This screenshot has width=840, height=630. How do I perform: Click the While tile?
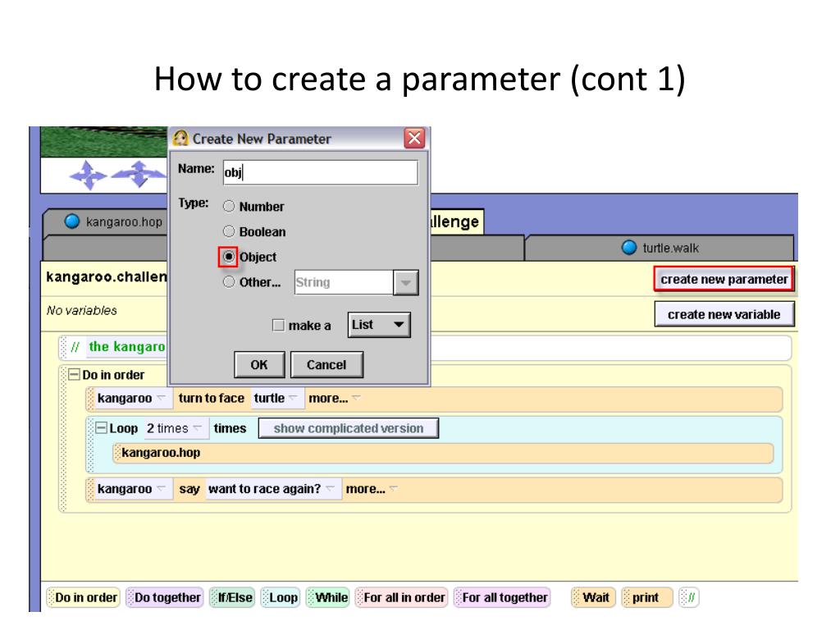point(328,597)
